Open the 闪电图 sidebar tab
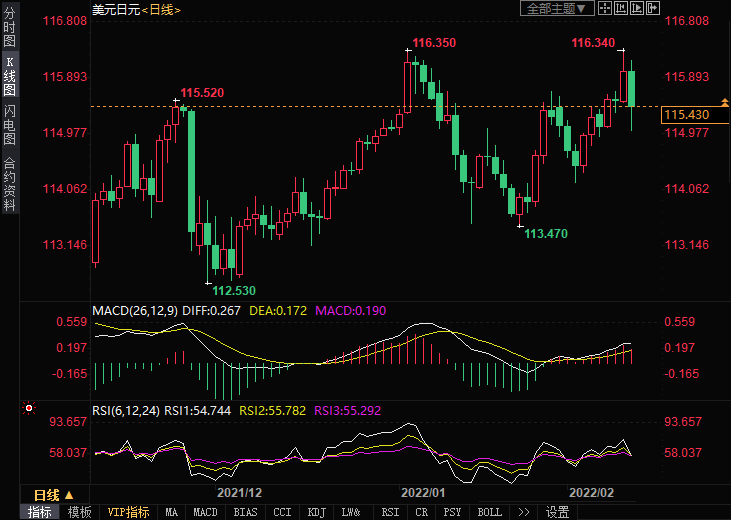Screen dimensions: 731x520 click(9, 125)
